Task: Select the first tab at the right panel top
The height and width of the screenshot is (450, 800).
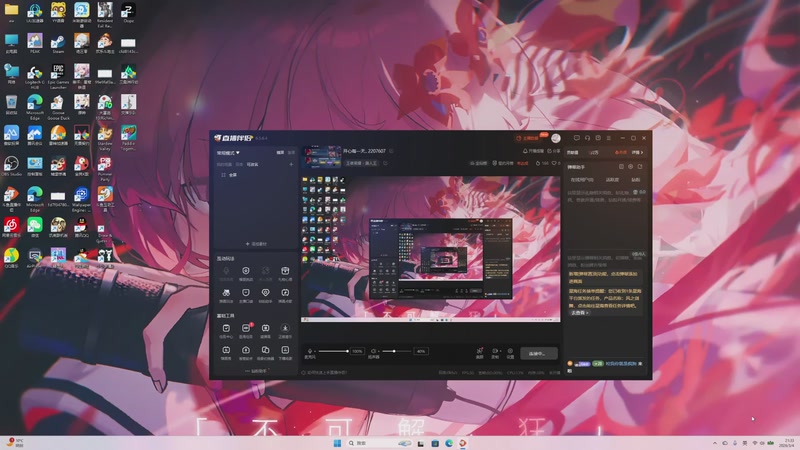Action: (573, 153)
